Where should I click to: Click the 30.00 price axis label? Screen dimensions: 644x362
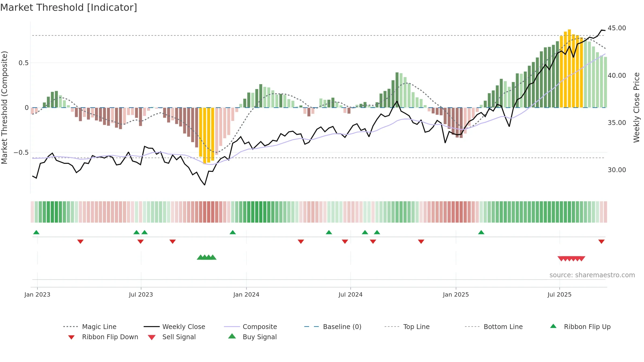pyautogui.click(x=617, y=170)
